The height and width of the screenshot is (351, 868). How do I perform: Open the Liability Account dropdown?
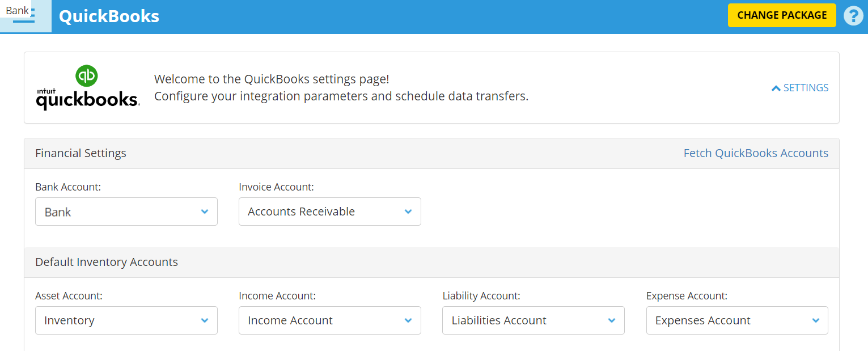pyautogui.click(x=533, y=320)
